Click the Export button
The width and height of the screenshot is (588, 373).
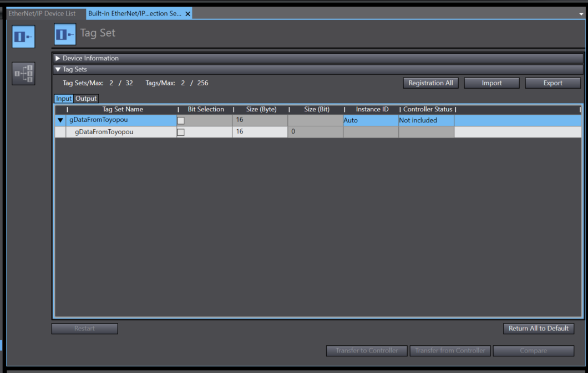tap(552, 83)
